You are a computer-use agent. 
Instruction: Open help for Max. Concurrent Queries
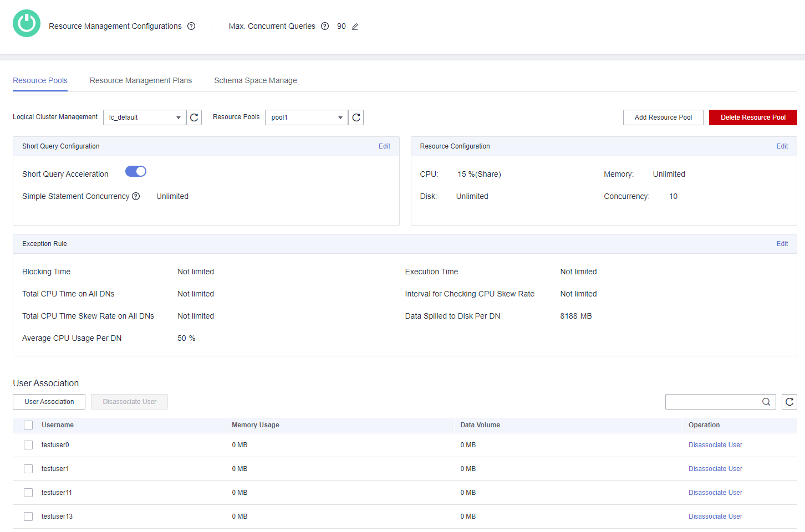[325, 26]
